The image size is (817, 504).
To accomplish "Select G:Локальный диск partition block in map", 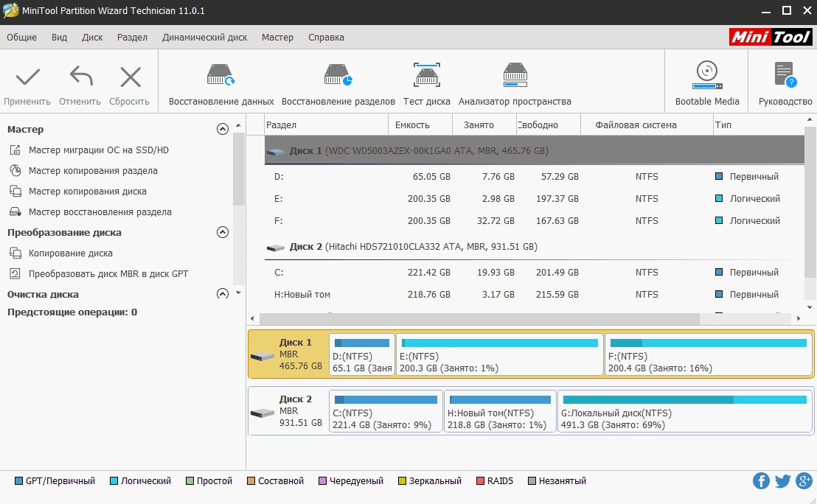I will coord(685,411).
